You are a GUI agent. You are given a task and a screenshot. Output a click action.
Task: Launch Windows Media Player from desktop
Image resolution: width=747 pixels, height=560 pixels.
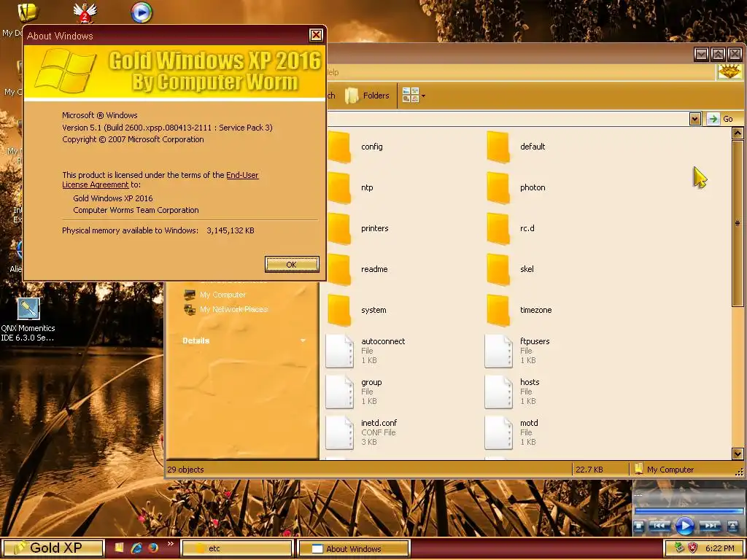click(142, 12)
